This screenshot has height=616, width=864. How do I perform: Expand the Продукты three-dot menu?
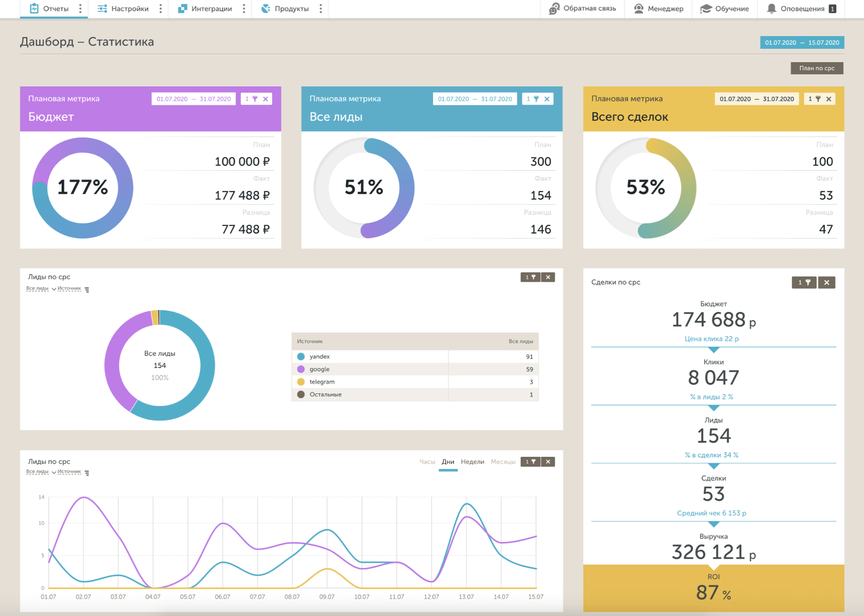coord(321,8)
